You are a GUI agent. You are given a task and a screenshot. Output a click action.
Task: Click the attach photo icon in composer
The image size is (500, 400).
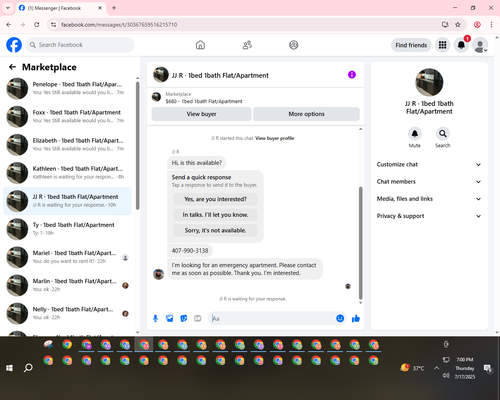[x=169, y=319]
